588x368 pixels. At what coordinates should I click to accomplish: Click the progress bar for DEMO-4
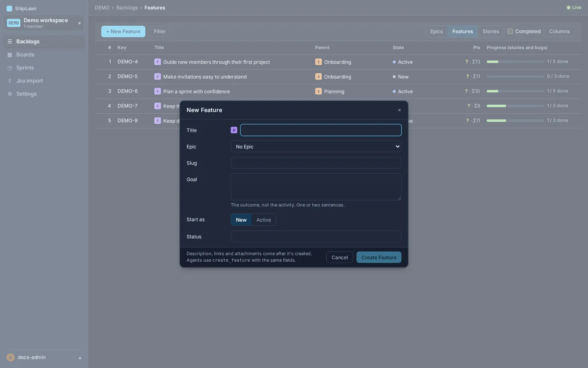pyautogui.click(x=515, y=62)
